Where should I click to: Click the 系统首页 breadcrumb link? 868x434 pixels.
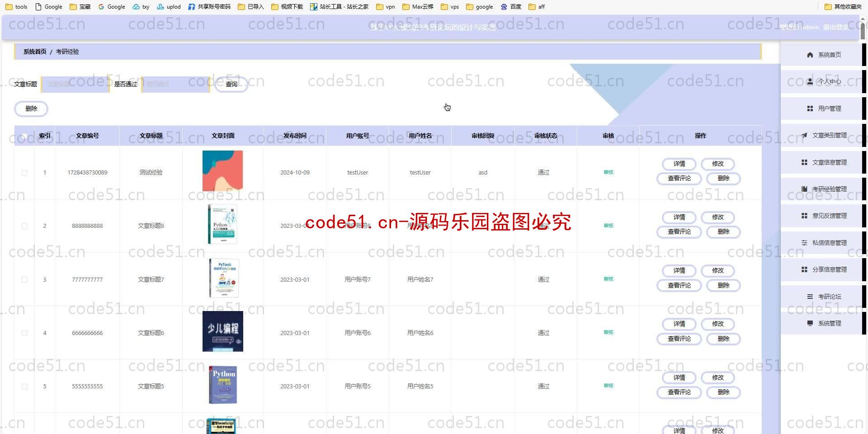(35, 52)
